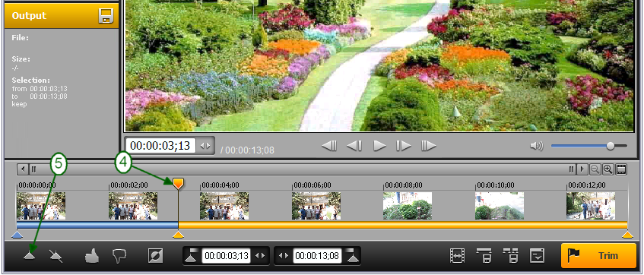Jump to the next marker playback button
644x275 pixels.
coord(428,146)
